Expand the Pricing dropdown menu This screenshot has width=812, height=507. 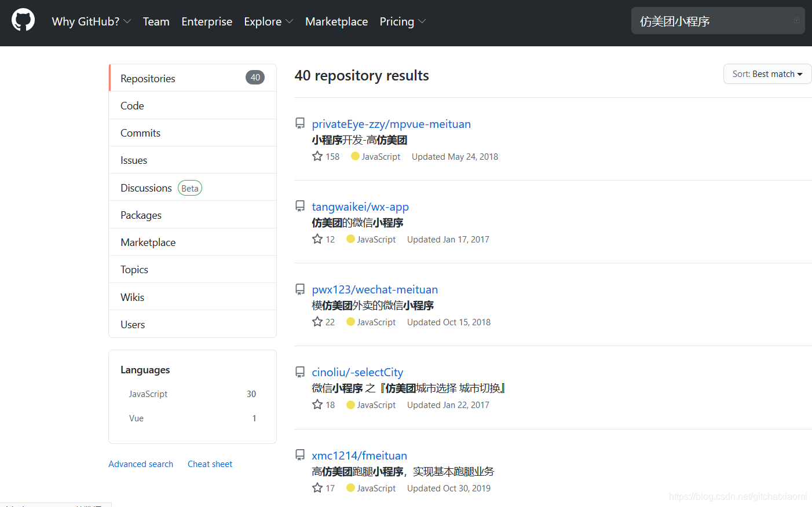coord(403,21)
